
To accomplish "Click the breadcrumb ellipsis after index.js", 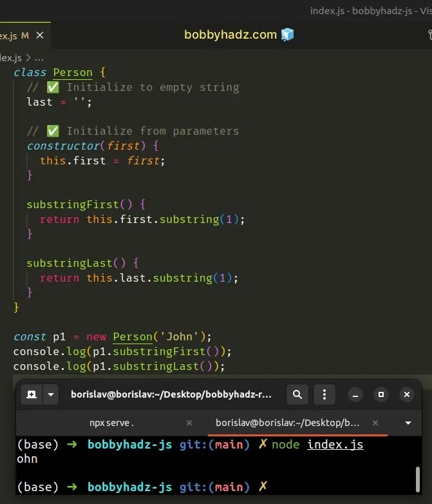I will pyautogui.click(x=39, y=58).
